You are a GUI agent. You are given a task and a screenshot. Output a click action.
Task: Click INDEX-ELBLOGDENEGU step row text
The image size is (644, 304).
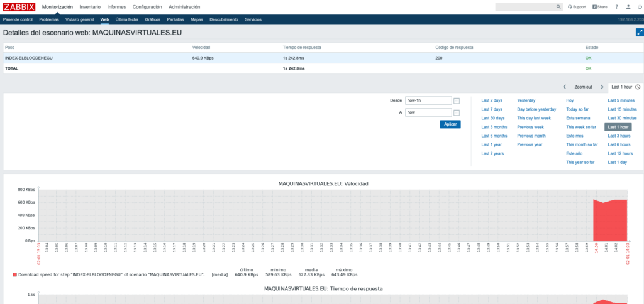click(x=29, y=58)
